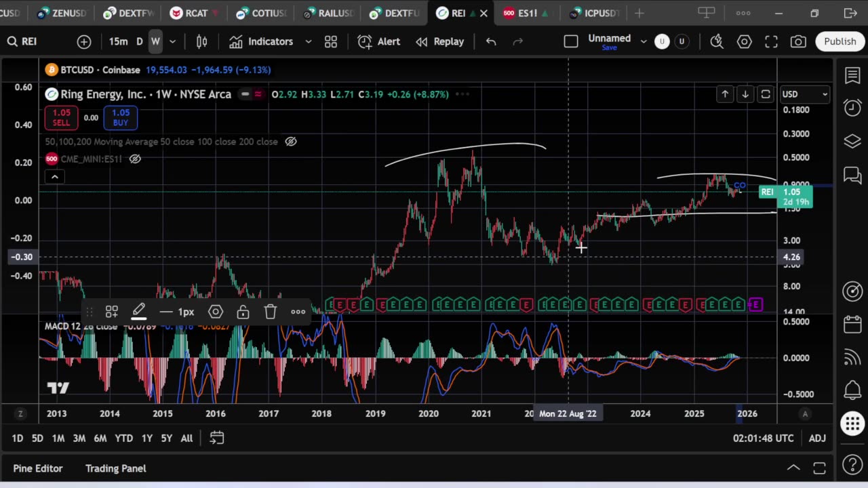Lock the selected drawing
868x488 pixels.
243,312
